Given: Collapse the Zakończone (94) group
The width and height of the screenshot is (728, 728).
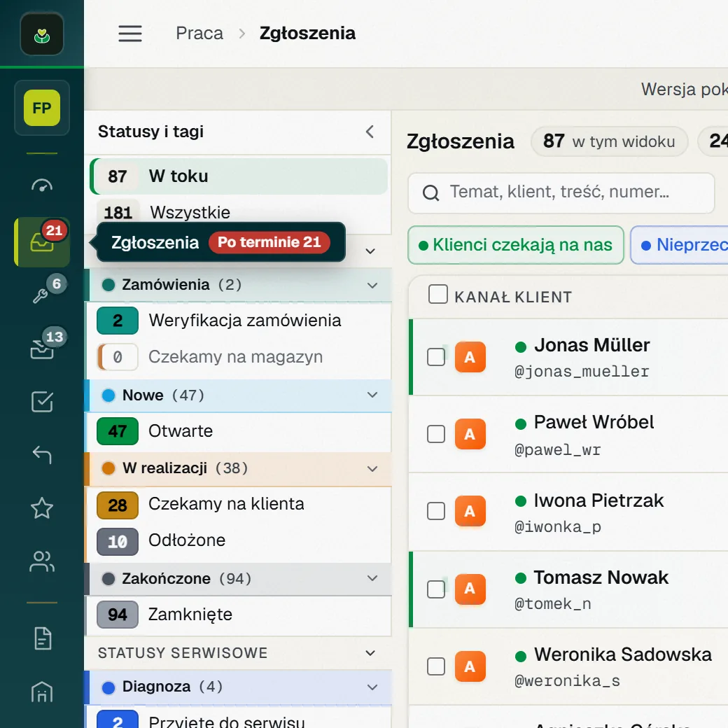Looking at the screenshot, I should click(372, 578).
